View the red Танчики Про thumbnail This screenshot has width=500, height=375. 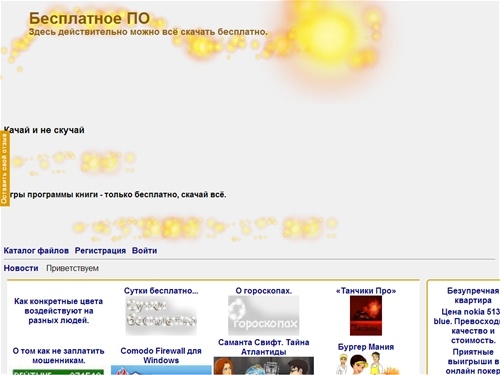click(366, 315)
